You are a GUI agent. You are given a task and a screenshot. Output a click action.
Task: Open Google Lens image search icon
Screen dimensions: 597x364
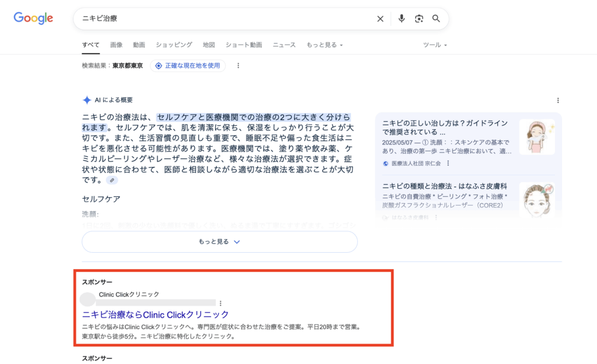pos(419,19)
